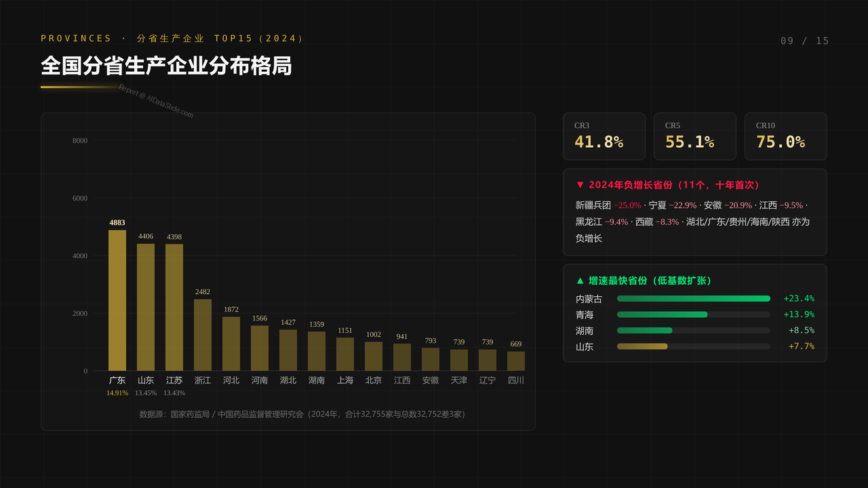
Task: Click the 2024年负增长省份 heading
Action: pyautogui.click(x=667, y=185)
